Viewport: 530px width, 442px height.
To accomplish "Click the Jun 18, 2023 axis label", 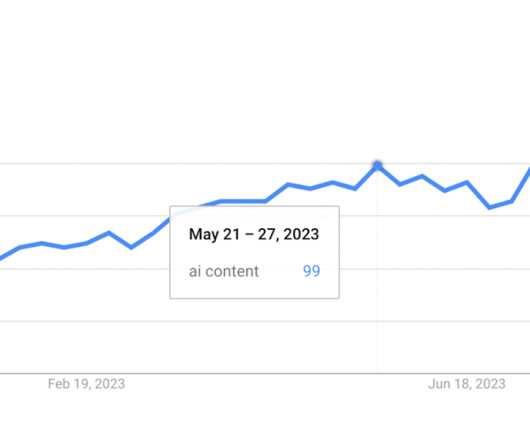I will click(x=466, y=384).
